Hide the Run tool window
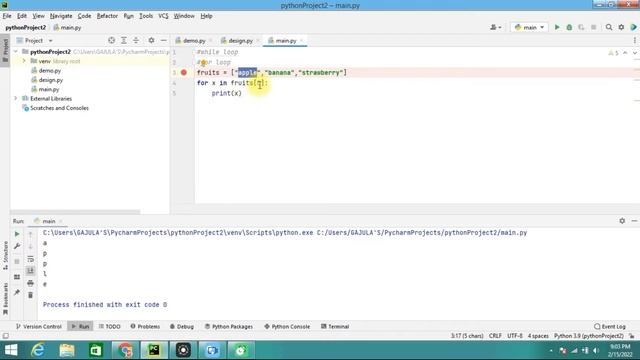The width and height of the screenshot is (640, 360). (x=634, y=221)
